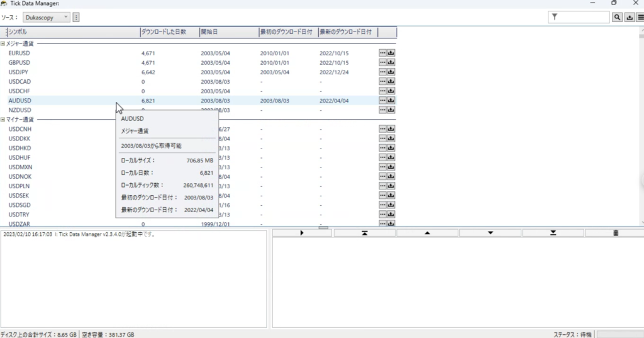Click the move task down arrow button
Viewport: 644px width, 338px height.
click(x=490, y=233)
